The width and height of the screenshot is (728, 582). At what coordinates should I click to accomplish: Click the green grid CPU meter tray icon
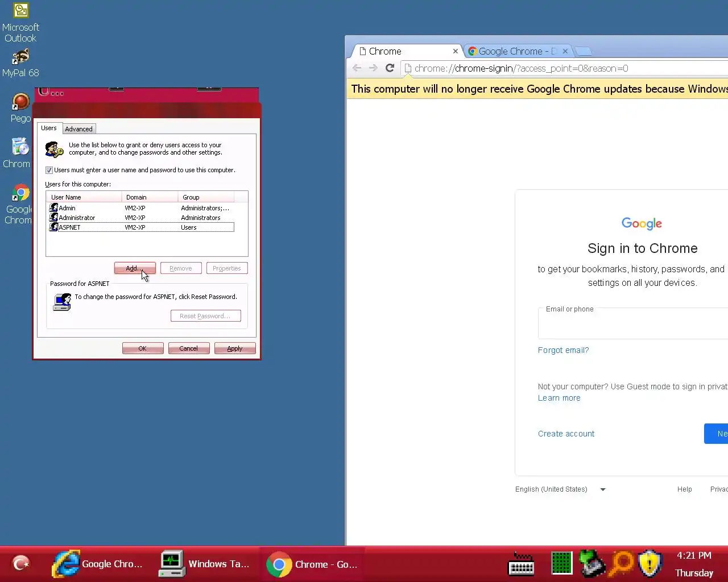561,563
